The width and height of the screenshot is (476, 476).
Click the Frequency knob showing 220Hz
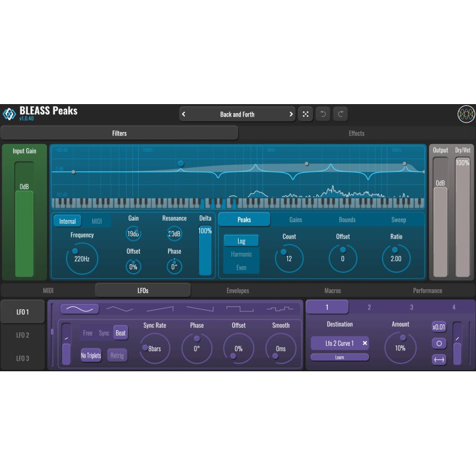click(x=82, y=259)
